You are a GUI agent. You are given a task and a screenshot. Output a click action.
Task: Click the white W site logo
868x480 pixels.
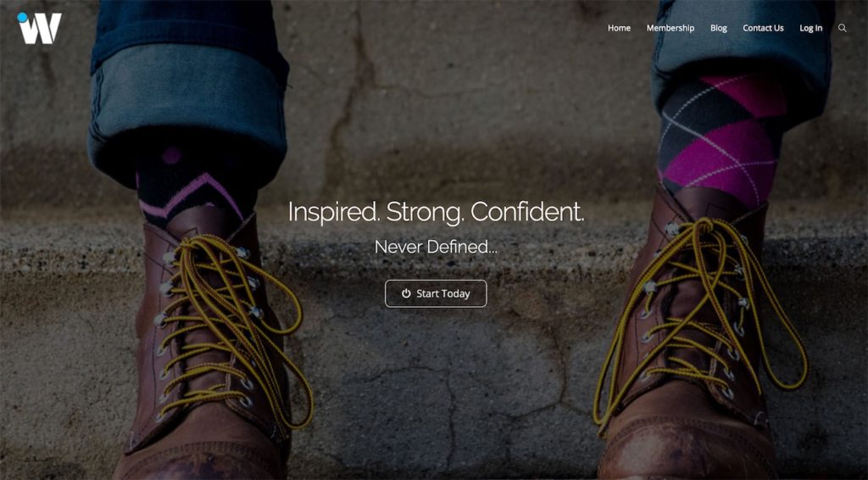point(39,28)
